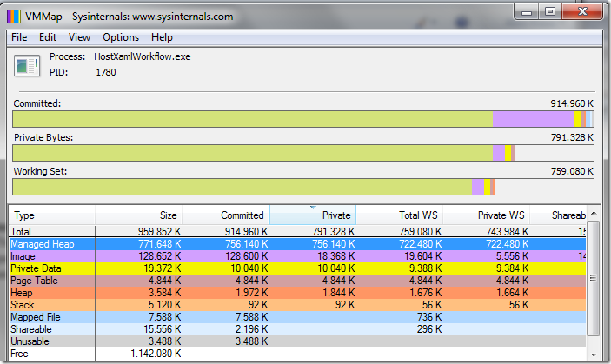Maximize the VMMap window
The image size is (611, 364).
tap(550, 12)
